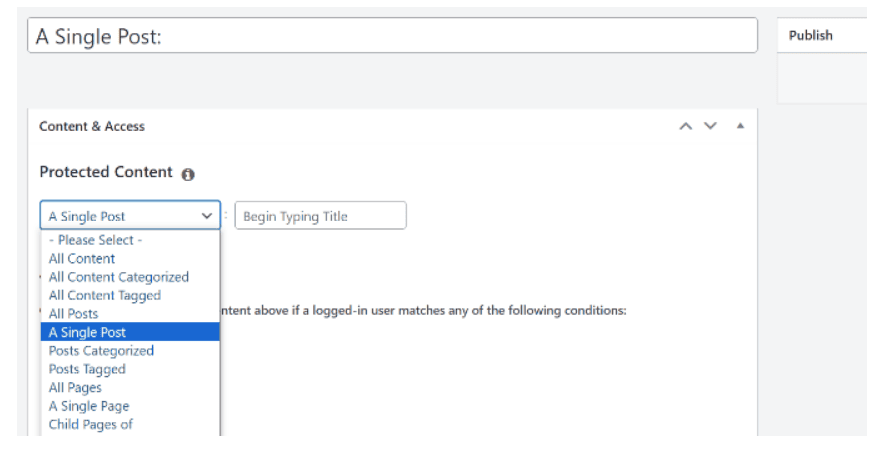Viewport: 883px width, 454px height.
Task: Open the A Single Post dropdown
Action: click(130, 216)
